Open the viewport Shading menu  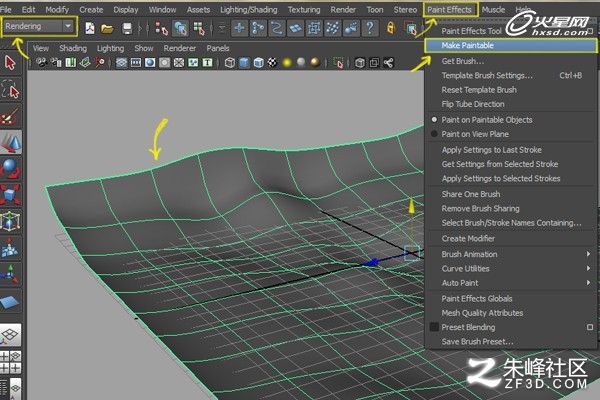click(x=73, y=48)
